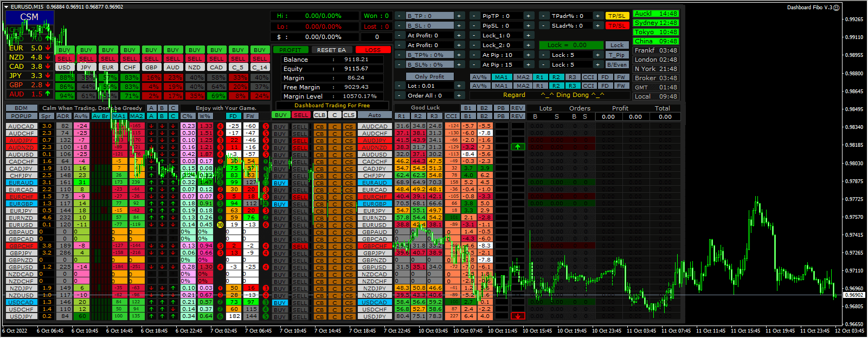Viewport: 868px width, 338px height.
Task: Click the SELL button above JPY
Action: (x=86, y=58)
